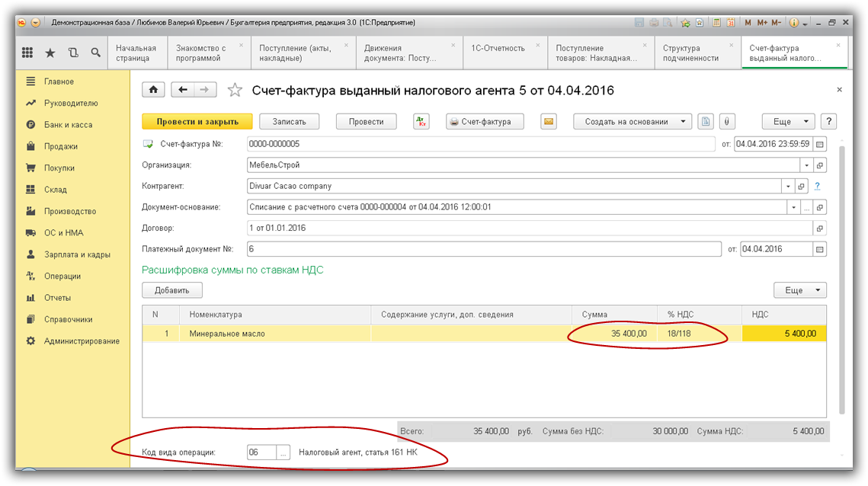
Task: Click the help question mark button
Action: [828, 122]
